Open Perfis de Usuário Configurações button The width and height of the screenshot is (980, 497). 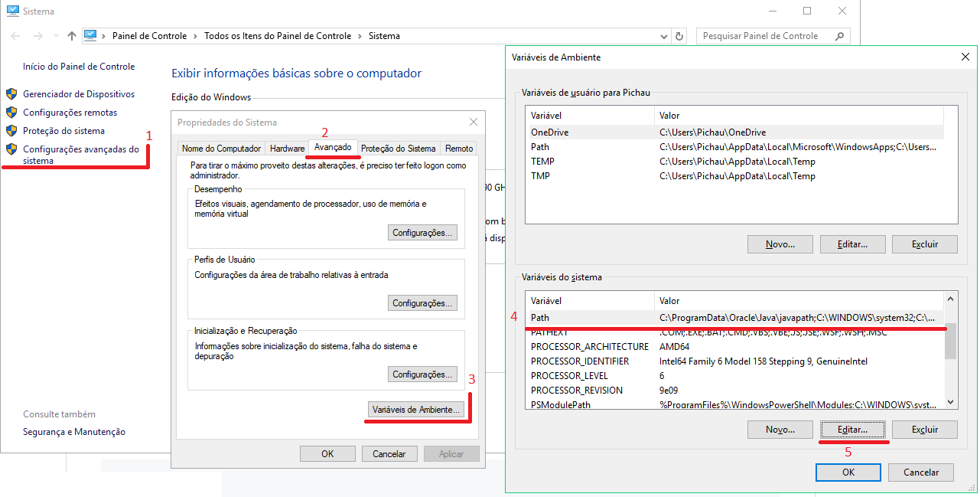point(422,303)
